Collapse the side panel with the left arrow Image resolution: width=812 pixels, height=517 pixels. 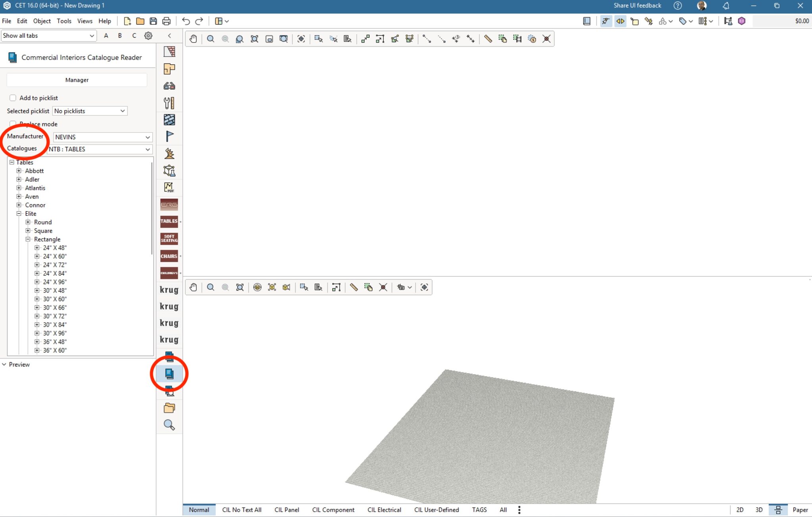[170, 36]
